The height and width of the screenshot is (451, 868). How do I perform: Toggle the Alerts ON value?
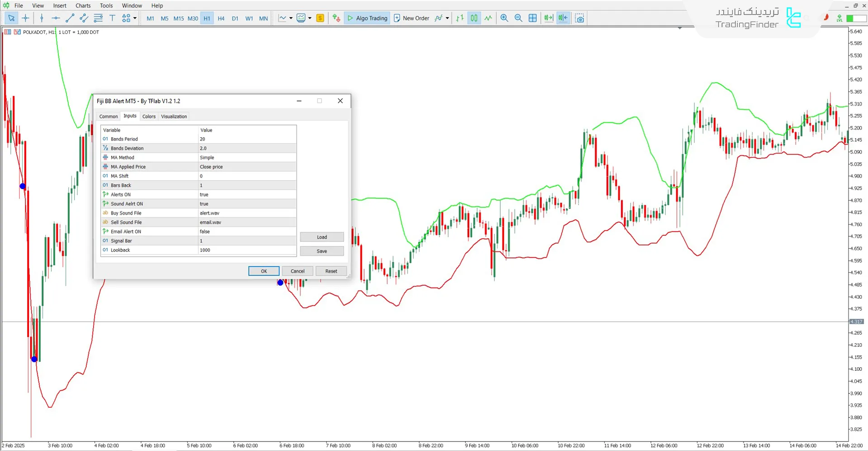tap(247, 195)
